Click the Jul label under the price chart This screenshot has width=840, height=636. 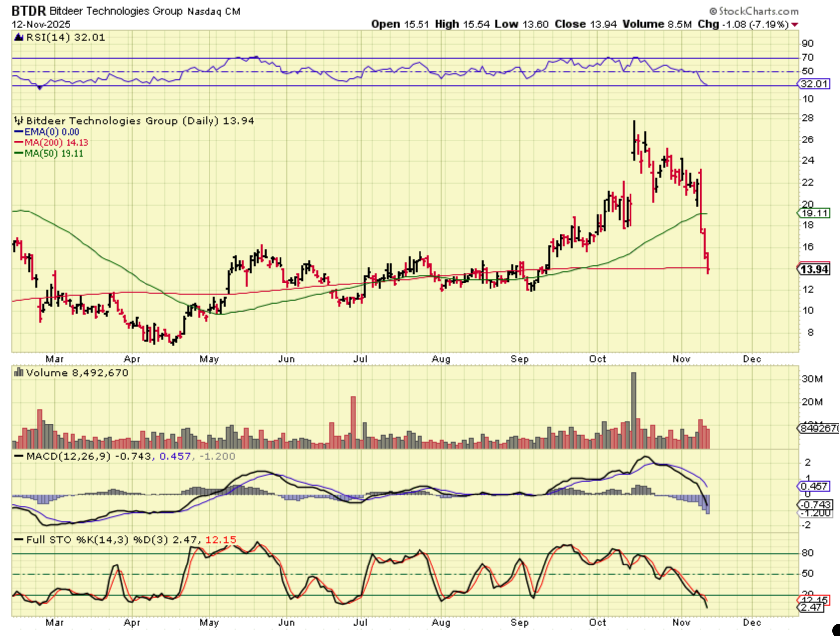[360, 359]
